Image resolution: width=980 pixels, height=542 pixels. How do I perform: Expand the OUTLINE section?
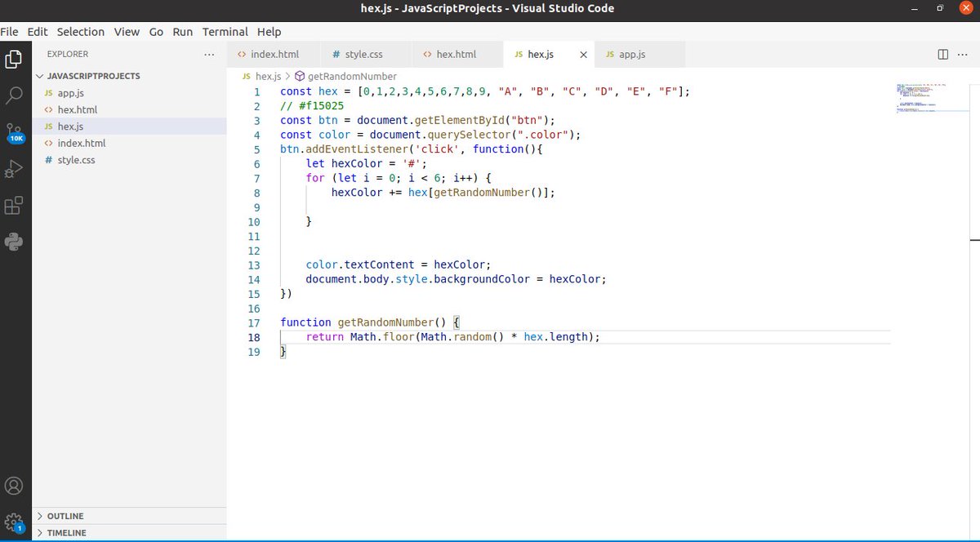tap(65, 516)
